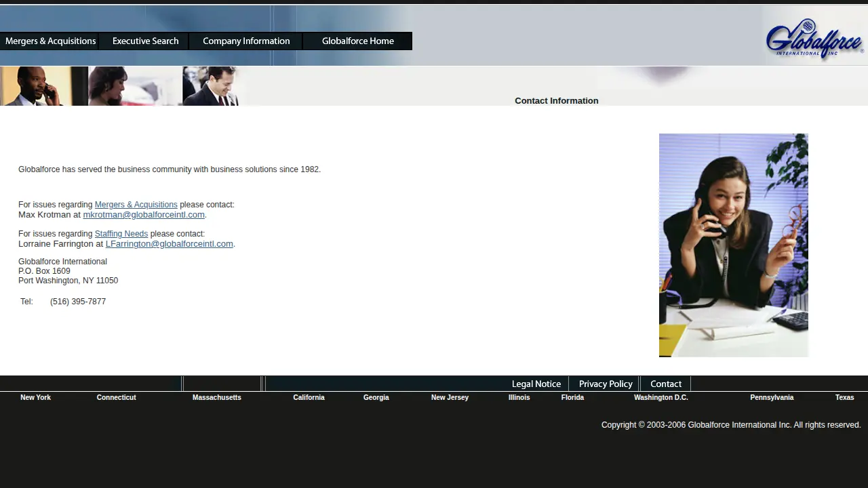Click the woman on phone photo
Viewport: 868px width, 488px height.
[734, 245]
